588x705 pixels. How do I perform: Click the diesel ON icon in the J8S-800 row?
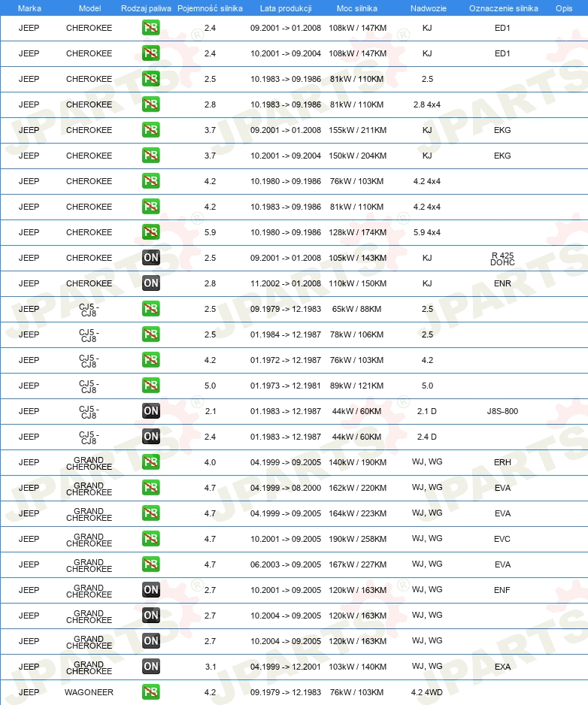(150, 411)
